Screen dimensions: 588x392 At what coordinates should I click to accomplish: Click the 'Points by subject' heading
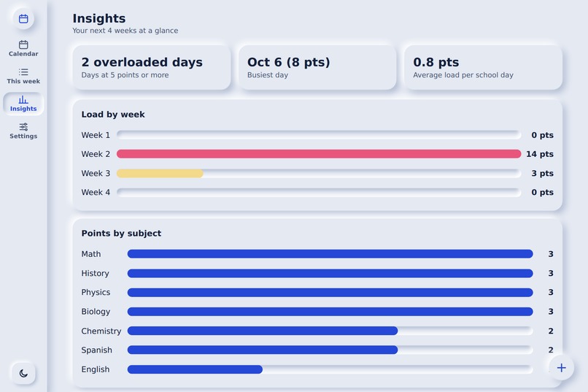pyautogui.click(x=121, y=234)
